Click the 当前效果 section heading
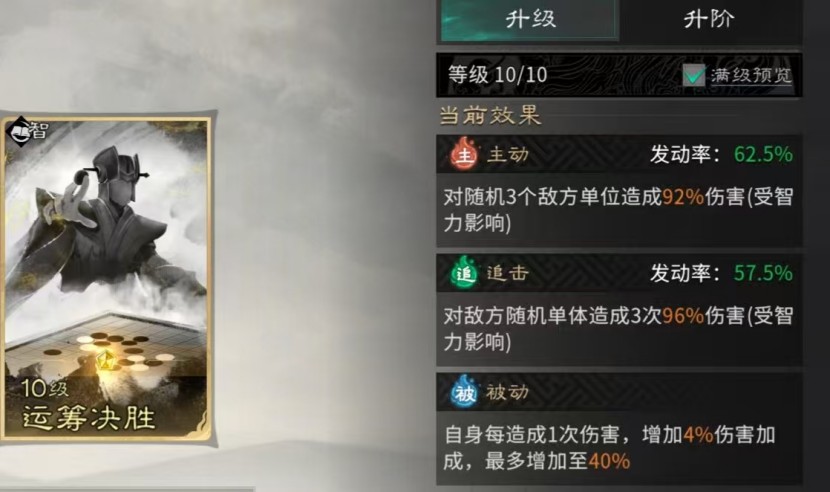This screenshot has height=492, width=830. pos(491,115)
